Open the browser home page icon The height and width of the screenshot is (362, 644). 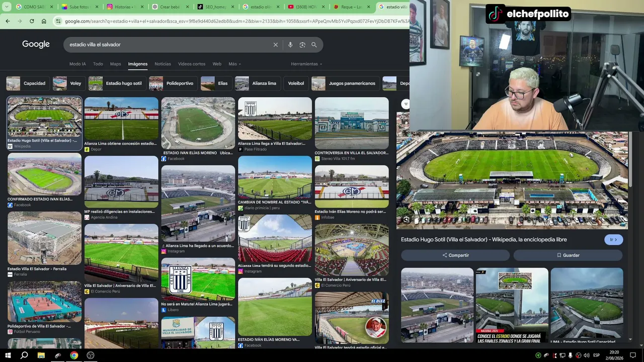tap(44, 21)
